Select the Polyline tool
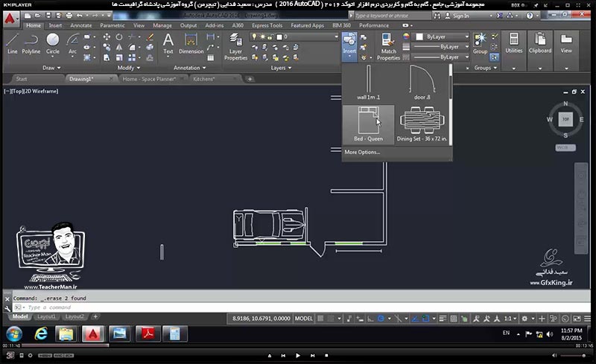This screenshot has width=596, height=364. pos(31,44)
